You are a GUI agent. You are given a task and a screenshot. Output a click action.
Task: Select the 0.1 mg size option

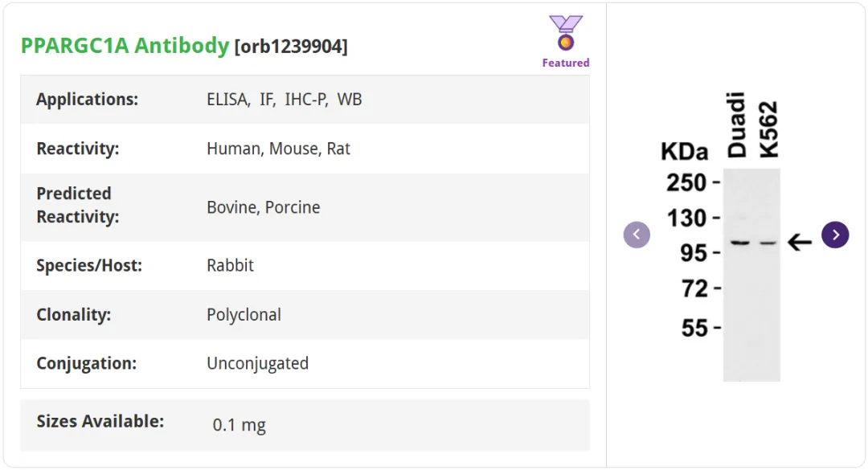[x=240, y=424]
